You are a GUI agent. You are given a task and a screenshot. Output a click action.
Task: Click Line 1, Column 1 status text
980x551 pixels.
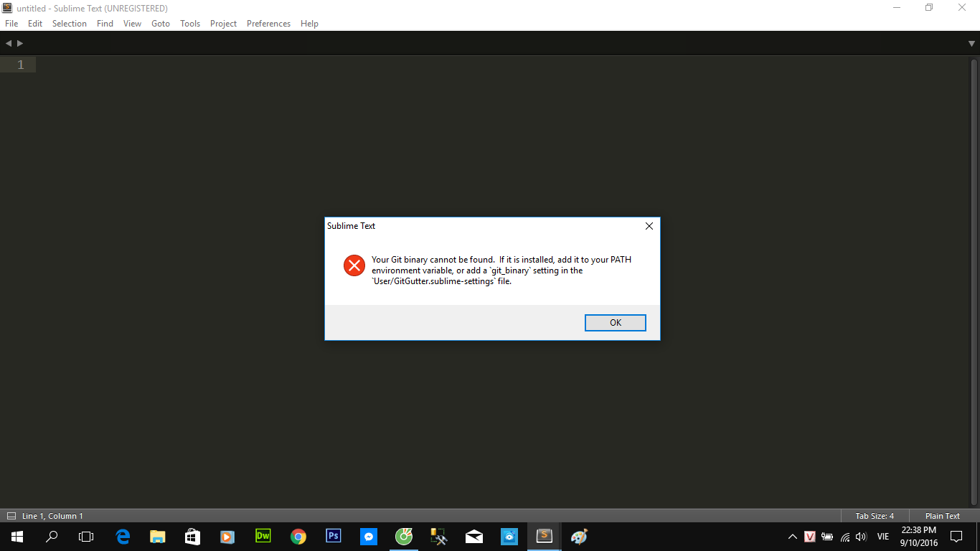(52, 516)
